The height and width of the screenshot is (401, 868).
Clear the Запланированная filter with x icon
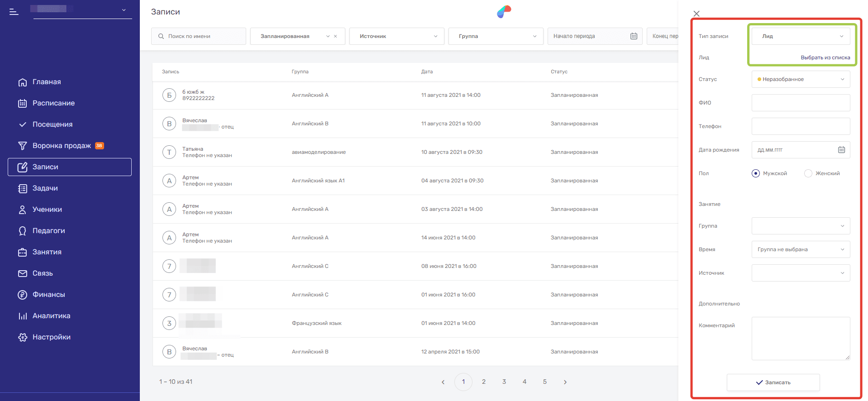click(335, 36)
